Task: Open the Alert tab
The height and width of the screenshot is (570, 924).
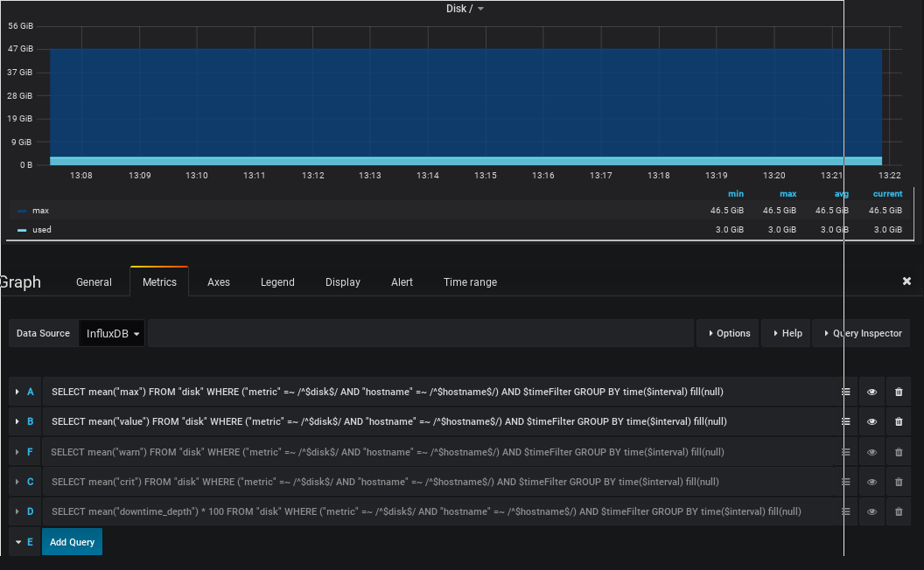Action: pos(402,282)
